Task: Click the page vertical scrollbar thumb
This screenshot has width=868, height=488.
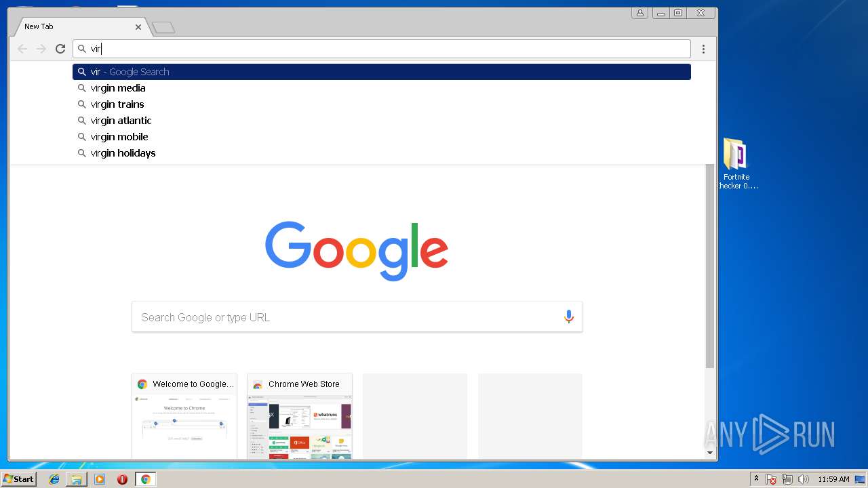Action: coord(710,266)
